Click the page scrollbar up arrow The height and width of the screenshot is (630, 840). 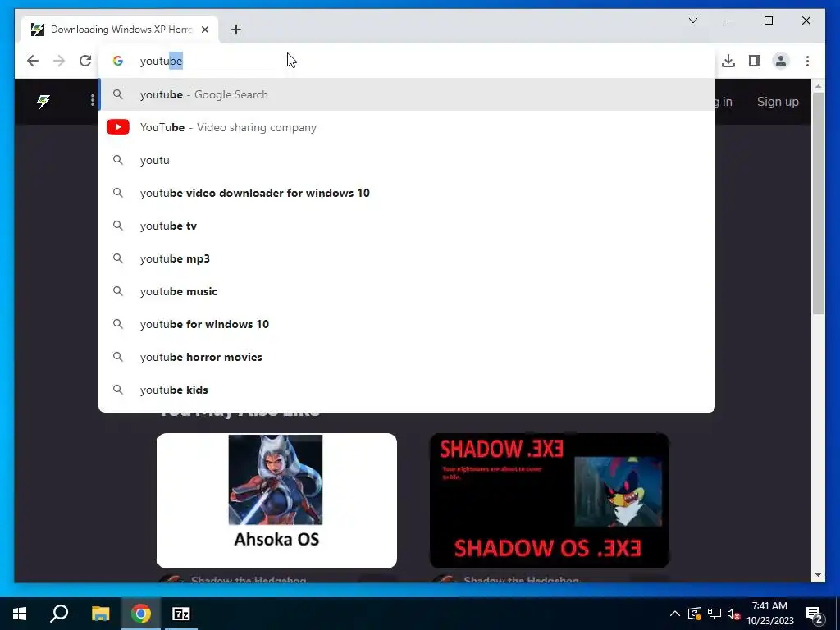click(x=818, y=86)
